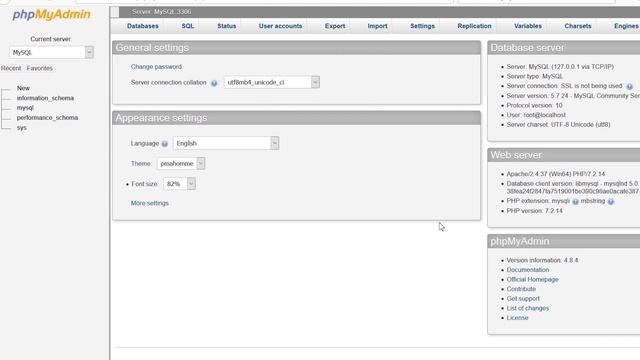Open the Documentation link
640x360 pixels.
tap(528, 270)
